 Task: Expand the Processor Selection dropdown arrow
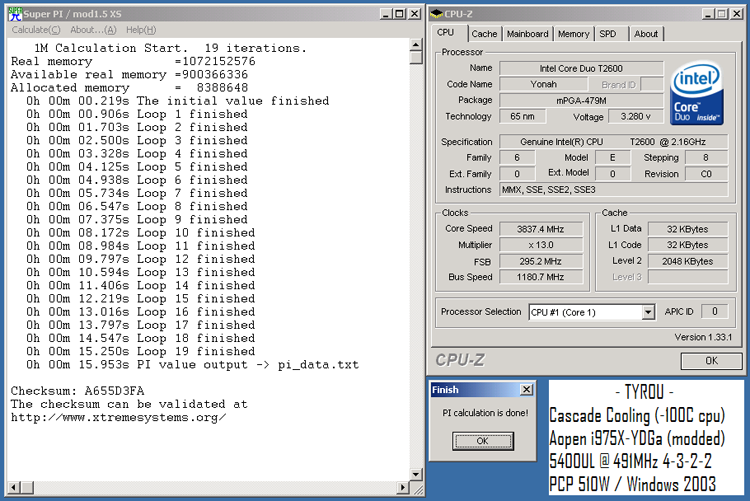648,312
